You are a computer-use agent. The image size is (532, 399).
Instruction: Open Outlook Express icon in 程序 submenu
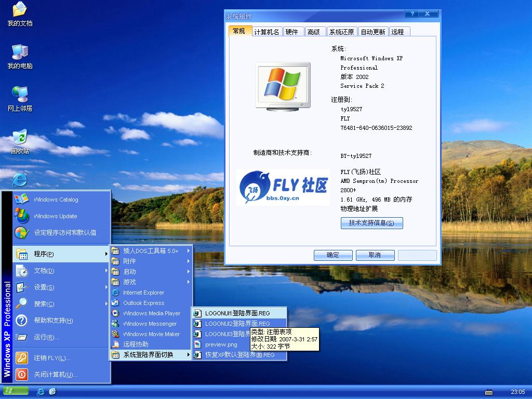tap(116, 303)
